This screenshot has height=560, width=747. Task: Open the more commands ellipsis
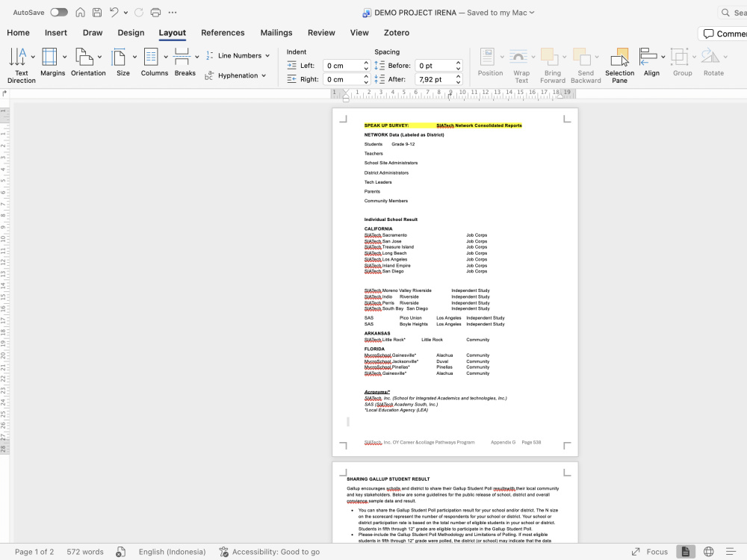[x=173, y=13]
